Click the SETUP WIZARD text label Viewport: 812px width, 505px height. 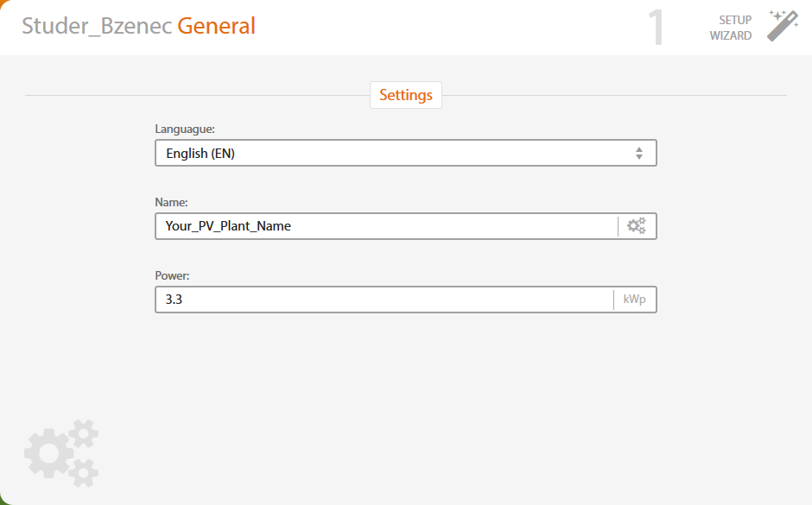tap(731, 28)
